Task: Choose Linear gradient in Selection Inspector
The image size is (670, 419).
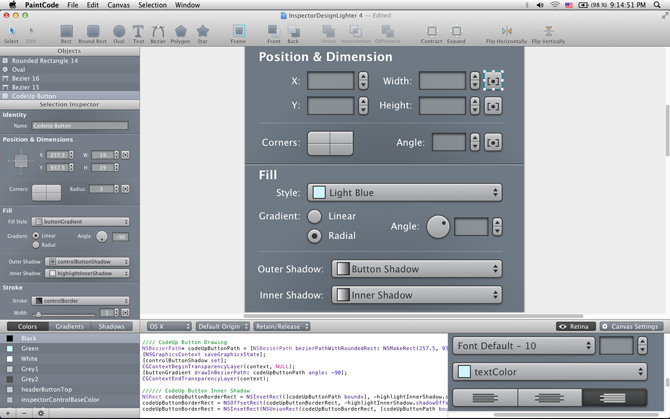Action: (x=36, y=235)
